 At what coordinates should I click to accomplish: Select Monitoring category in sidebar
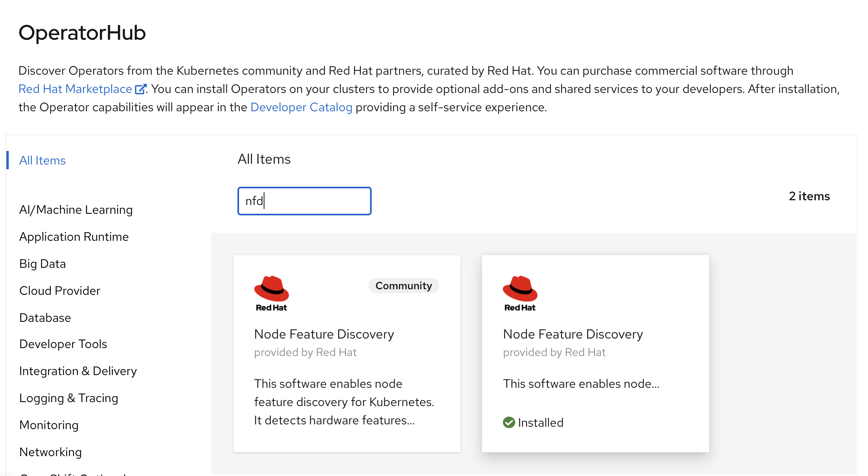click(49, 425)
